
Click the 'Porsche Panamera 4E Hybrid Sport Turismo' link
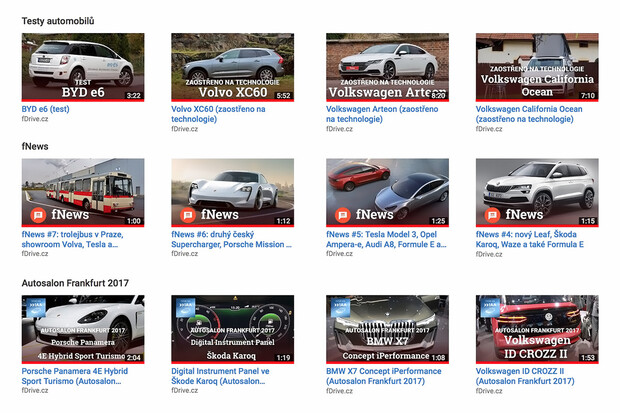[x=75, y=376]
